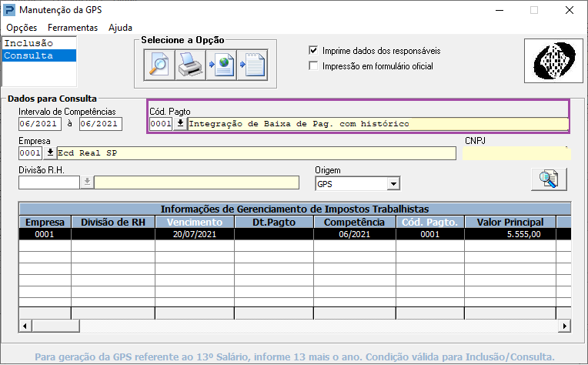Click the search documents button beside Origem

(549, 179)
